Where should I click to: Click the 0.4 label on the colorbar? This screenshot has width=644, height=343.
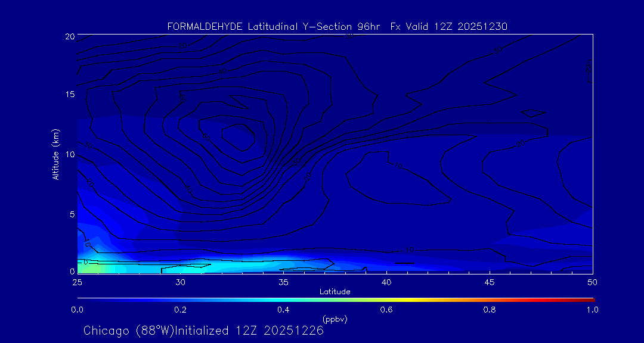[283, 310]
